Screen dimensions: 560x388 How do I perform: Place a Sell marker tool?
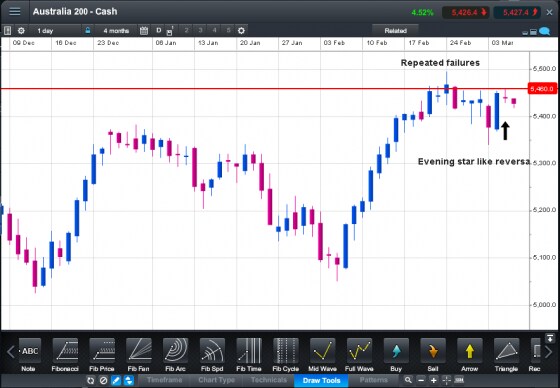[433, 355]
